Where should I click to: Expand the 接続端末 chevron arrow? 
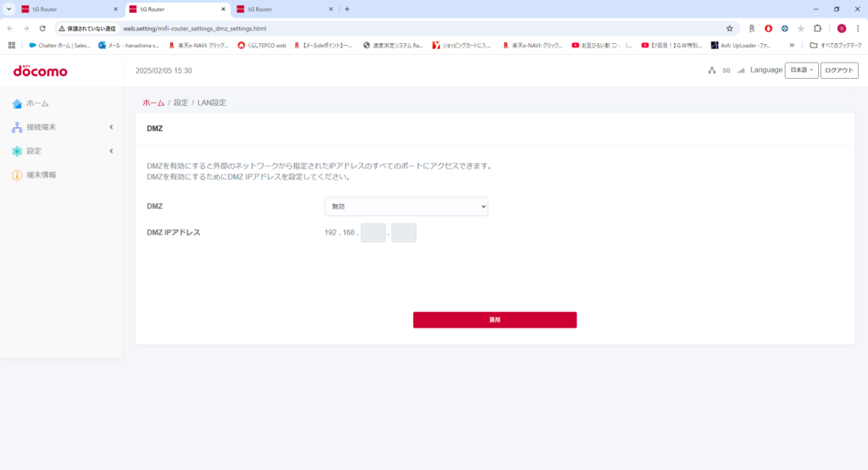[x=111, y=127]
